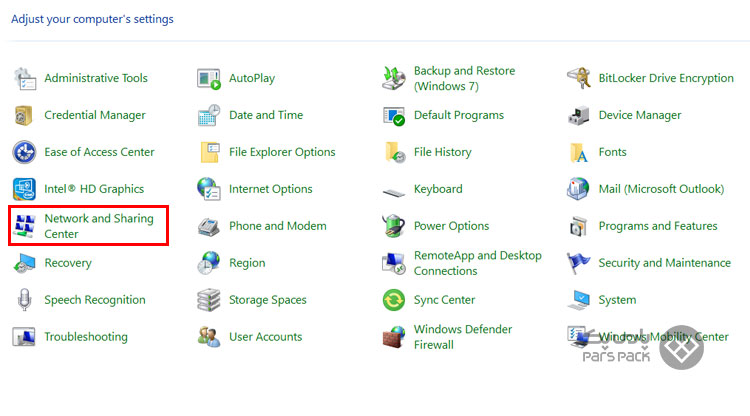Open the Keyboard text link
The height and width of the screenshot is (416, 750).
pyautogui.click(x=438, y=189)
